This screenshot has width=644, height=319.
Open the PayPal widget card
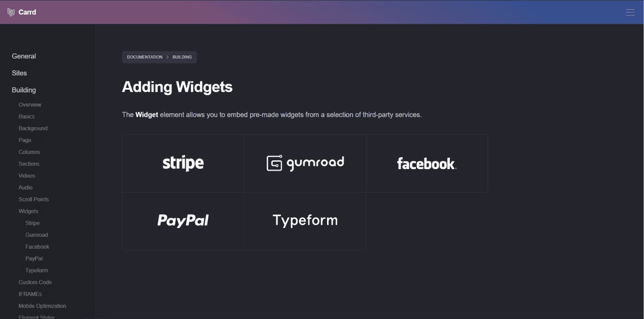pos(183,221)
